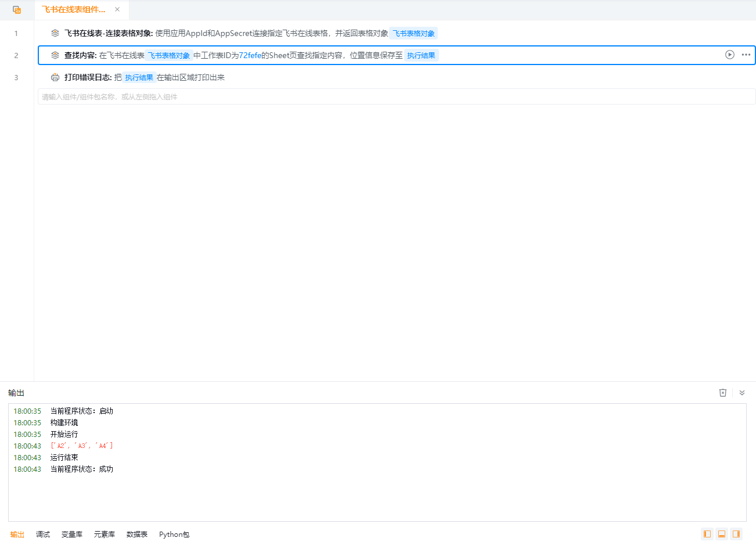Switch to the 调试 tab
756x545 pixels.
43,535
